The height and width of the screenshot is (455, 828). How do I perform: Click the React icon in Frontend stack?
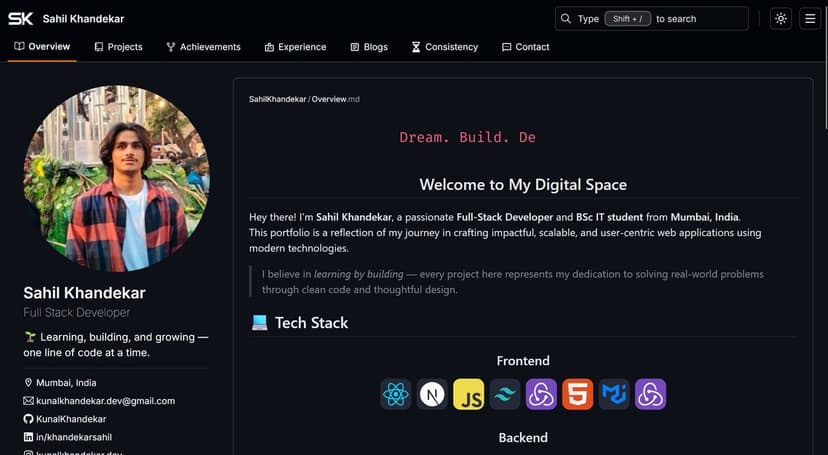point(396,394)
